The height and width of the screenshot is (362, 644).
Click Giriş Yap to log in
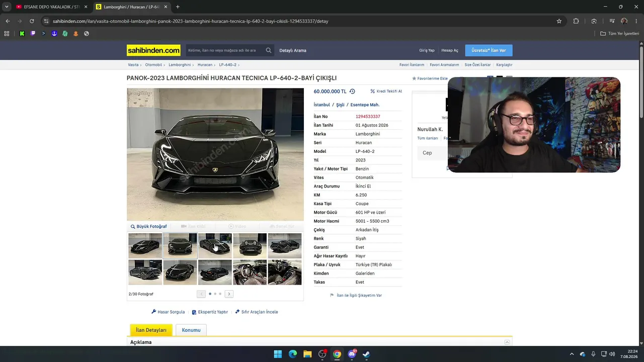coord(427,50)
